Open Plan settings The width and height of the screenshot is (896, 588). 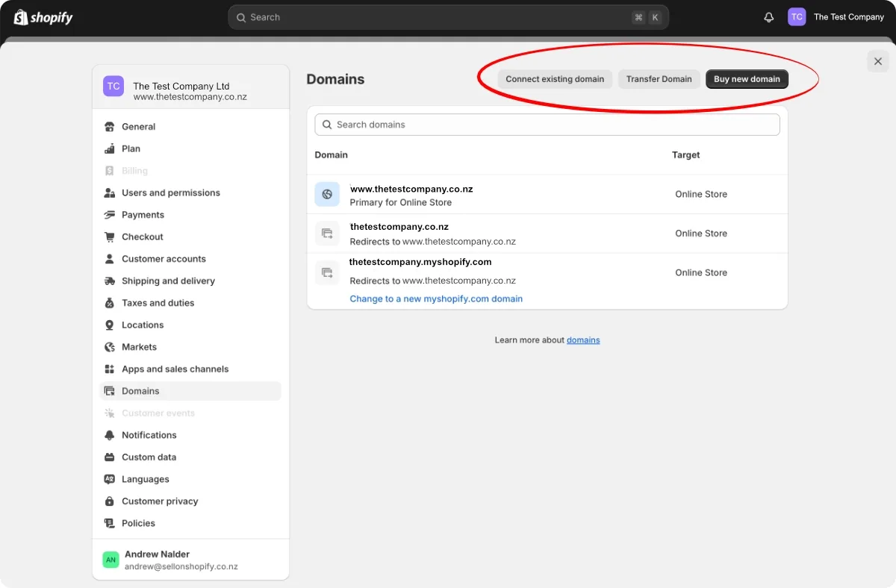point(131,148)
